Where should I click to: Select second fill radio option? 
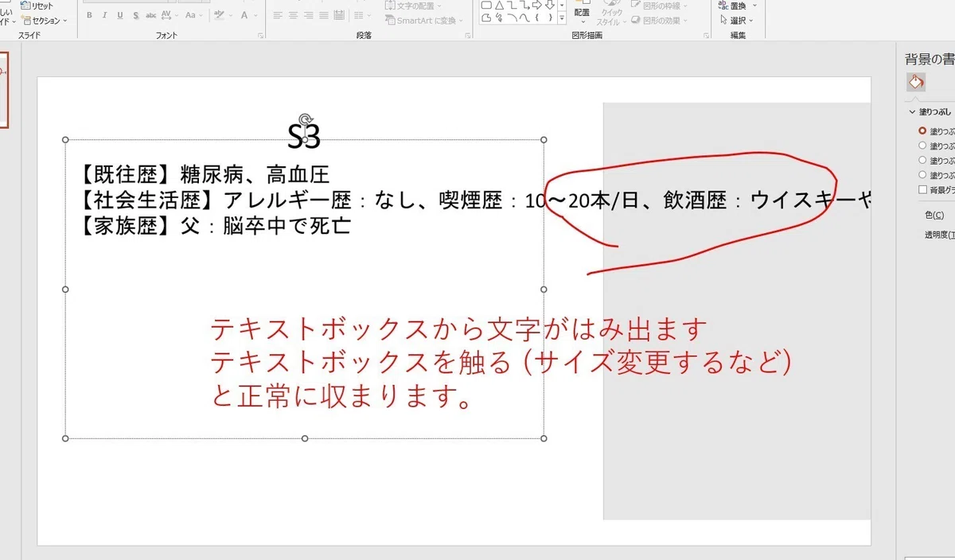click(x=922, y=146)
